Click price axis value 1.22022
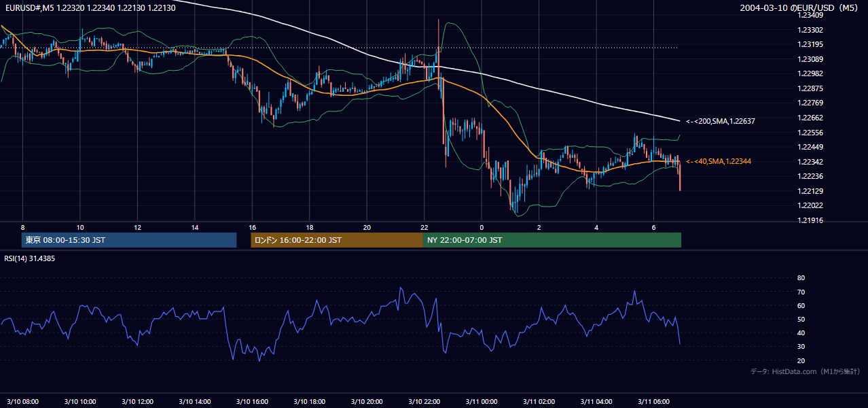 click(809, 205)
